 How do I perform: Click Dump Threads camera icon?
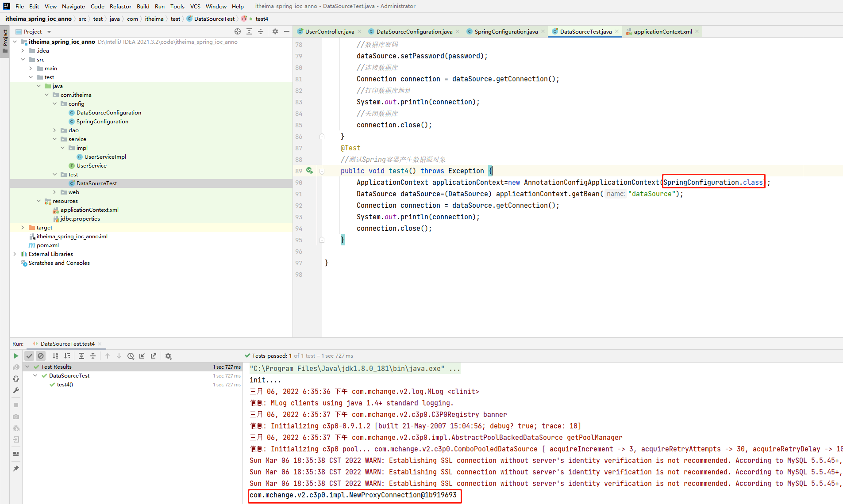point(16,416)
